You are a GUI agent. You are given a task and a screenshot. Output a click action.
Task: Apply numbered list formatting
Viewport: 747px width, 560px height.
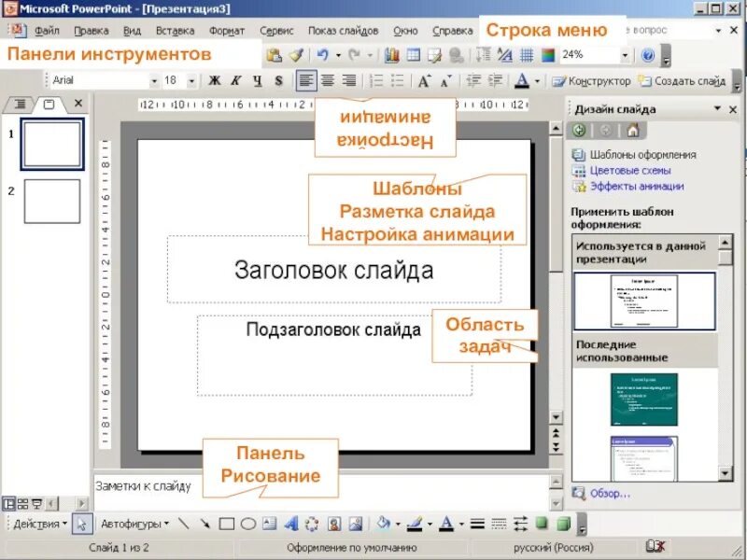(376, 81)
